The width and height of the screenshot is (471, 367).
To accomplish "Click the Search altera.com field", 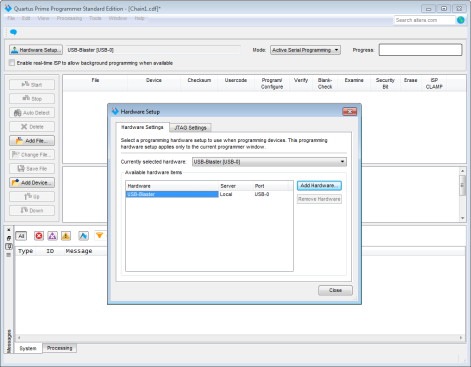I will (424, 20).
